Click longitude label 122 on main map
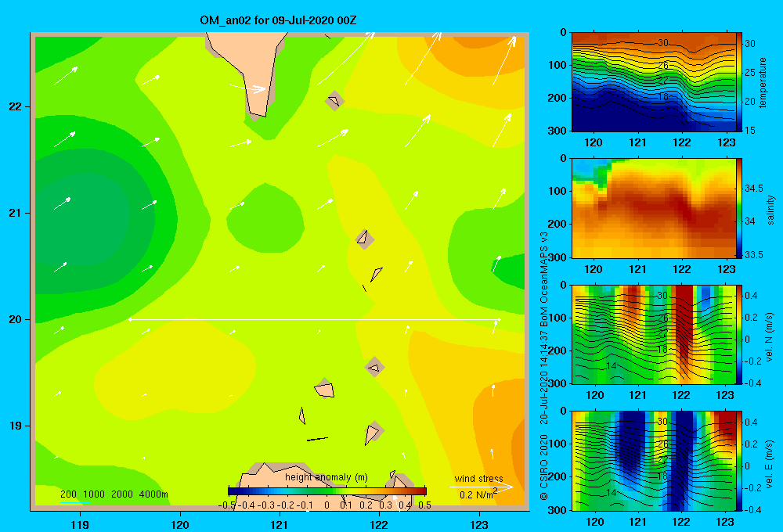The height and width of the screenshot is (532, 783). click(379, 524)
